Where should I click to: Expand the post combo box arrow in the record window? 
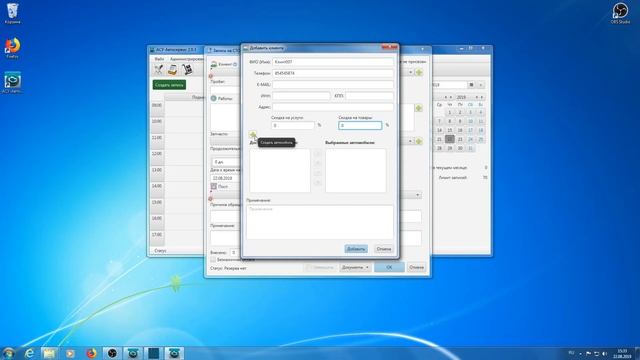point(418,195)
